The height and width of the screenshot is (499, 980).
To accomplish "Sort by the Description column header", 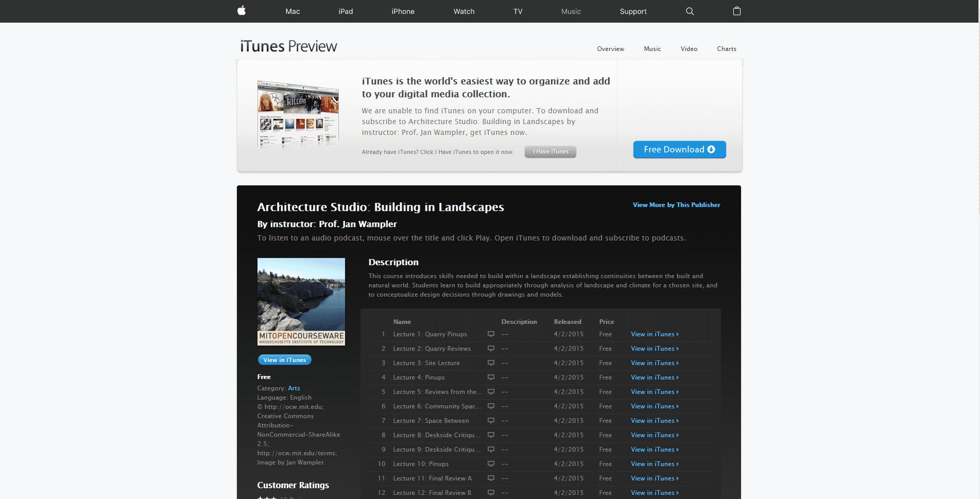I will click(x=519, y=322).
